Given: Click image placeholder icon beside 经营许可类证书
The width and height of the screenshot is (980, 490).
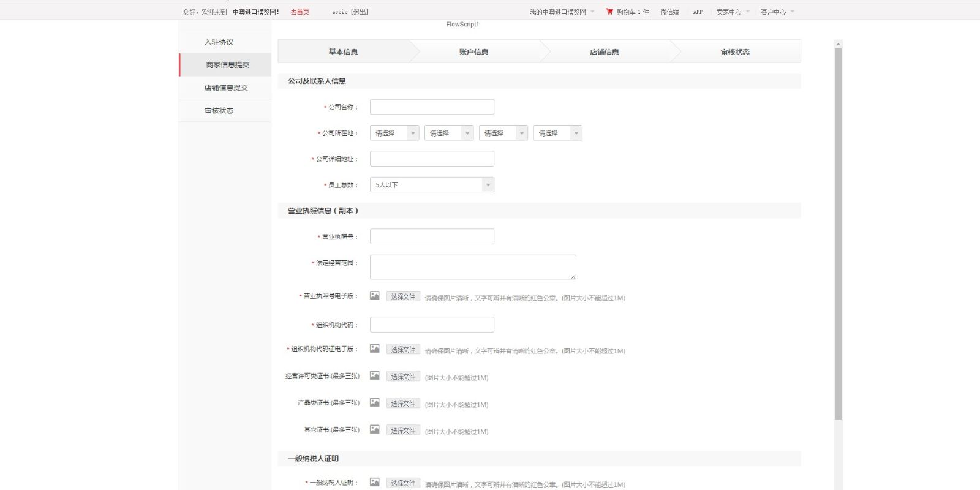Looking at the screenshot, I should [374, 375].
